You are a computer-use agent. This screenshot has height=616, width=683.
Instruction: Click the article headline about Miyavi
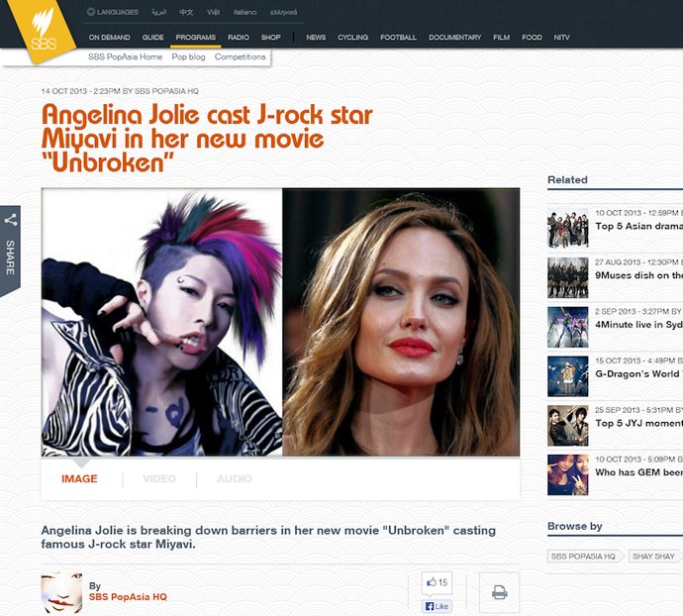coord(207,139)
